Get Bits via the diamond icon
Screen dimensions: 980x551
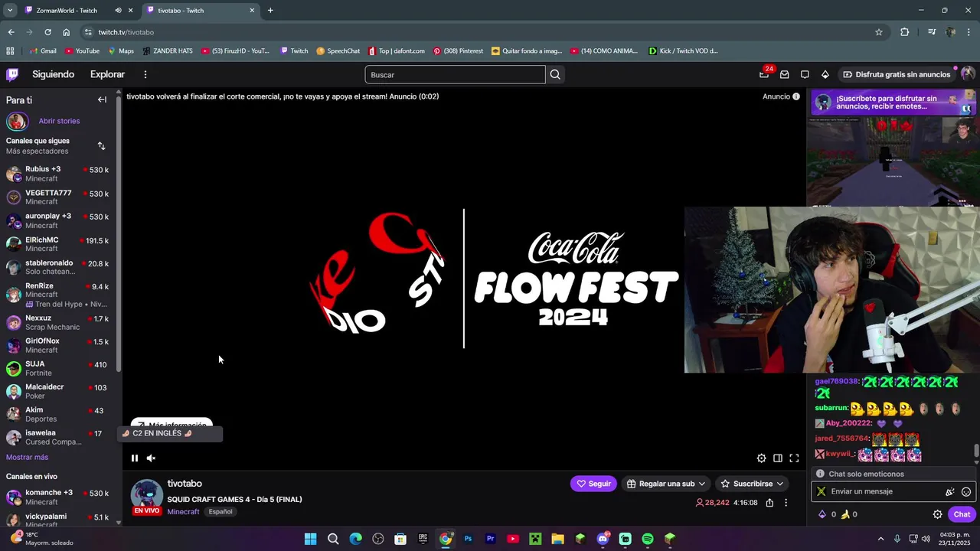click(x=825, y=74)
